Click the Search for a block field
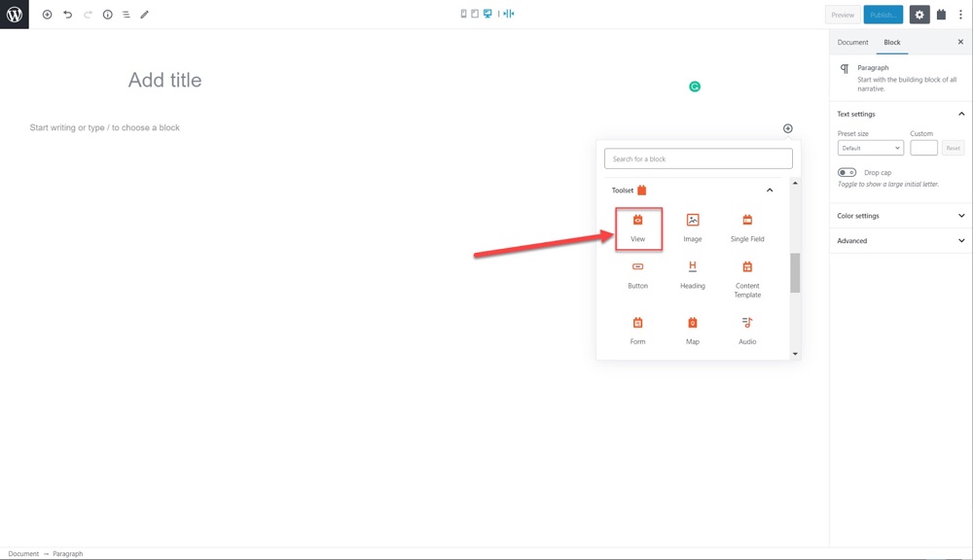 point(698,158)
